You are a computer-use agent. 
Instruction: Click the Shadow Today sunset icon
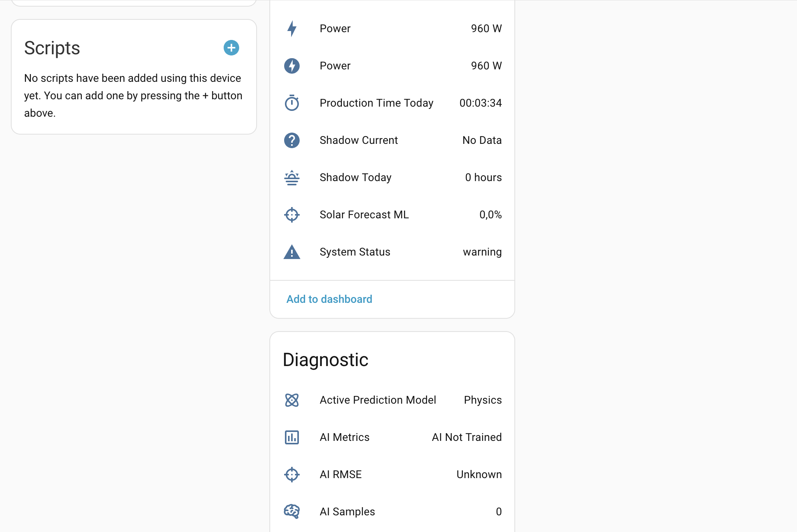[x=292, y=178]
